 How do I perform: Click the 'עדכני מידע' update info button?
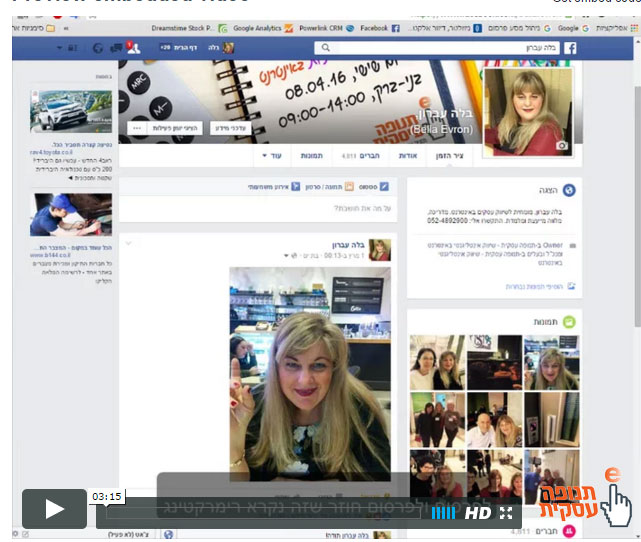click(x=231, y=128)
